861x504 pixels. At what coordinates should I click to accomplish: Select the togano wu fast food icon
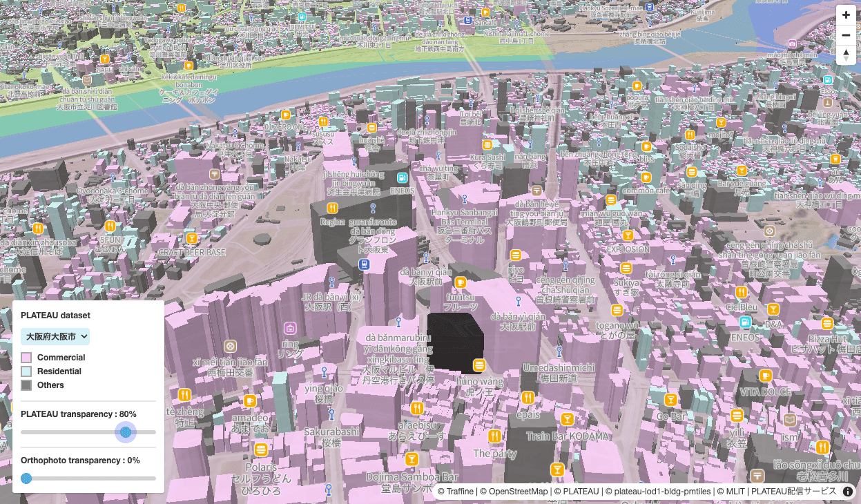point(617,311)
